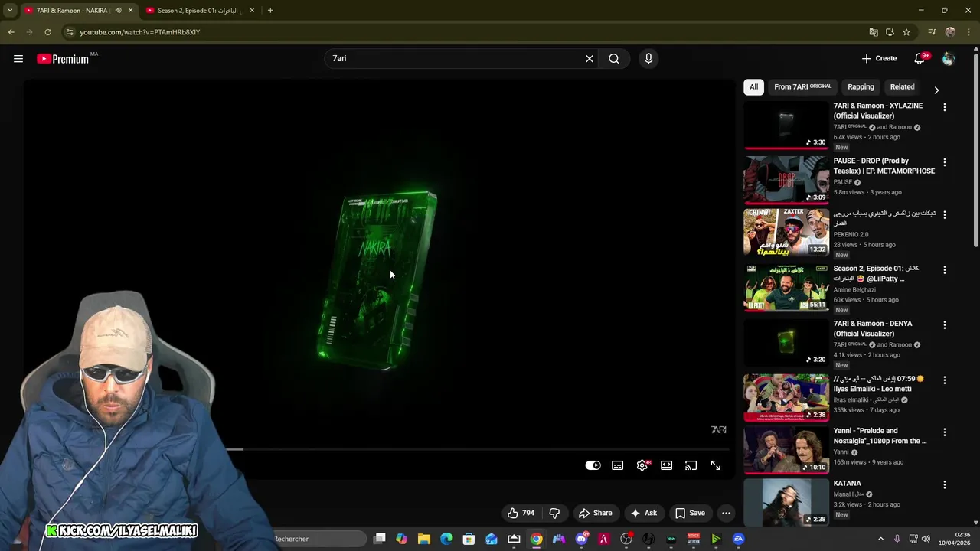The height and width of the screenshot is (551, 980).
Task: Select the Related filter chip
Action: pos(902,87)
